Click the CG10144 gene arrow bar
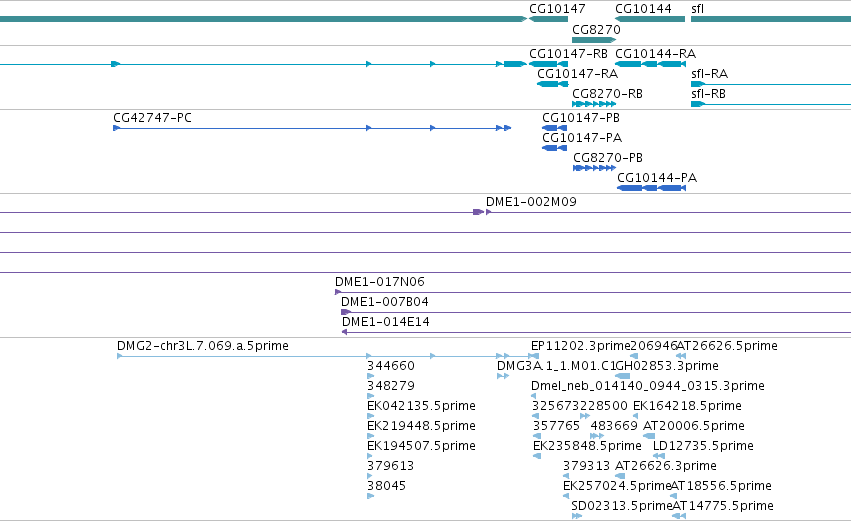This screenshot has width=851, height=521. pos(650,19)
